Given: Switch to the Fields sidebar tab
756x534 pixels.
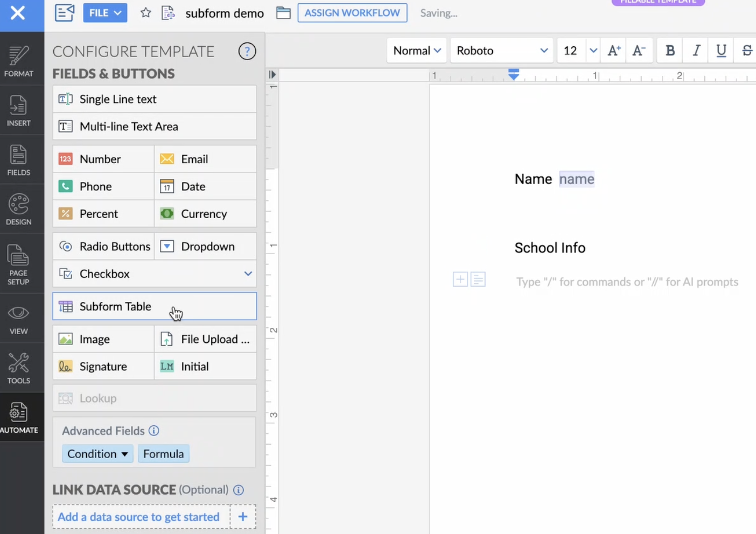Looking at the screenshot, I should (19, 160).
